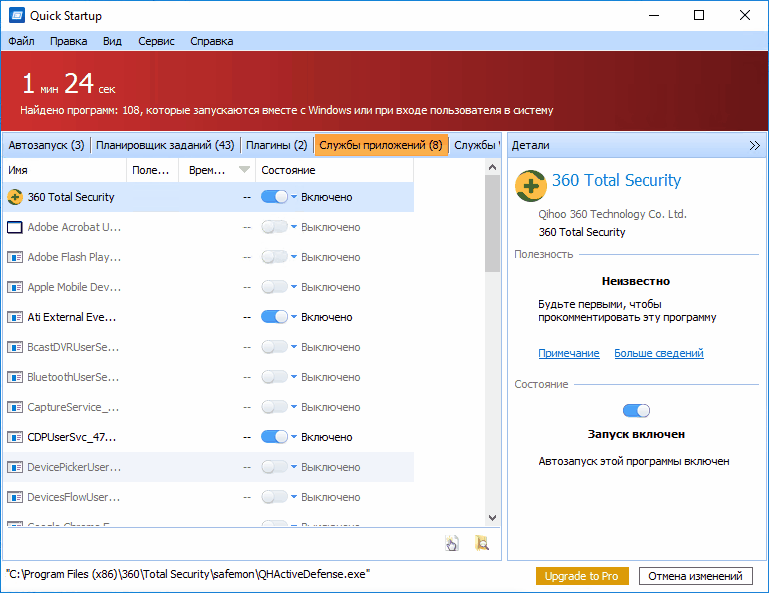The height and width of the screenshot is (593, 769).
Task: Collapse the Details panel with double chevron
Action: (754, 146)
